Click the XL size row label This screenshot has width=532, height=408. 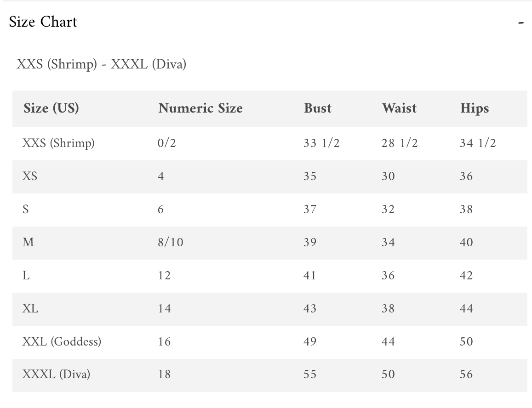[x=30, y=309]
